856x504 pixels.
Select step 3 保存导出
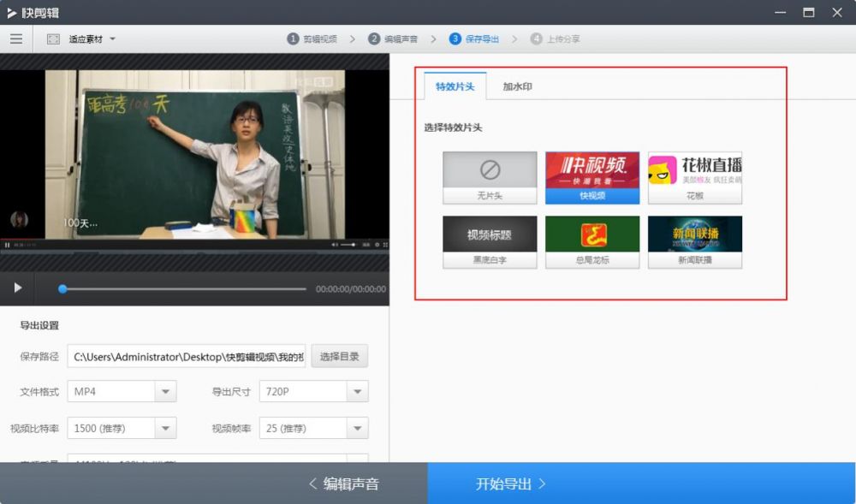(x=474, y=39)
